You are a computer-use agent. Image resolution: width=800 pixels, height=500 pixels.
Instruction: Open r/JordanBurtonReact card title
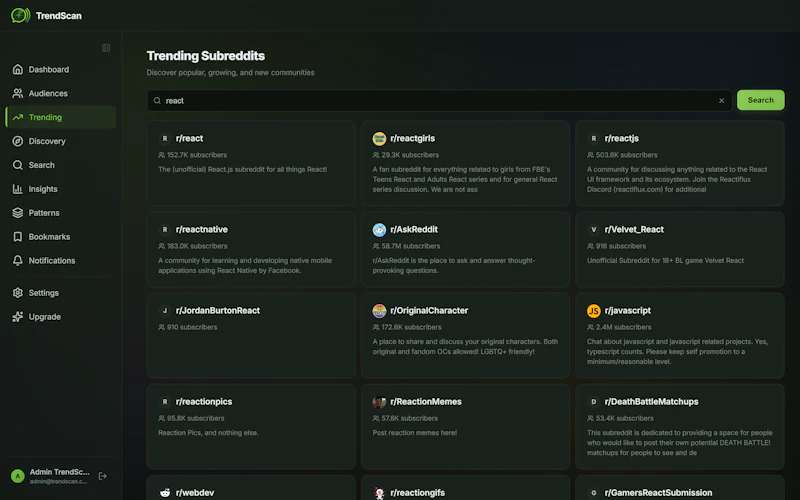pos(218,311)
